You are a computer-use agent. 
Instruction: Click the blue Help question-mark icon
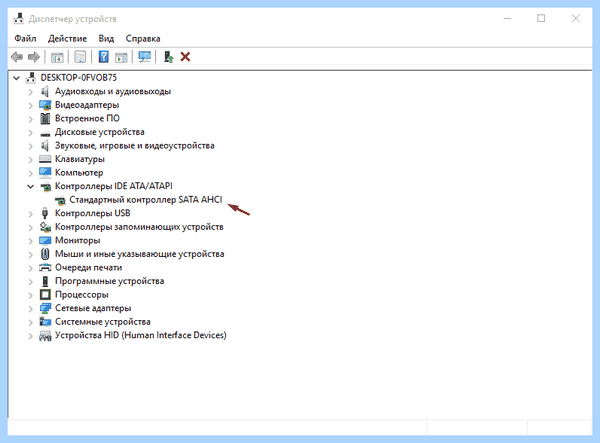click(104, 57)
